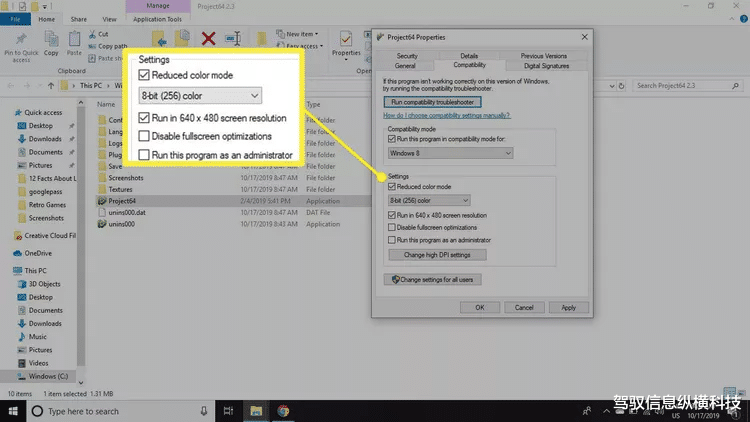Switch to the Security tab in Properties
The width and height of the screenshot is (750, 422).
click(407, 56)
